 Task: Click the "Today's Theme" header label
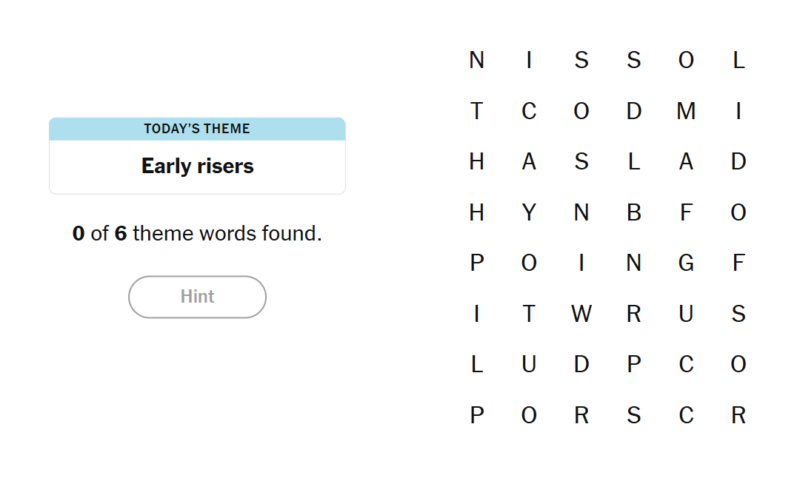tap(197, 129)
